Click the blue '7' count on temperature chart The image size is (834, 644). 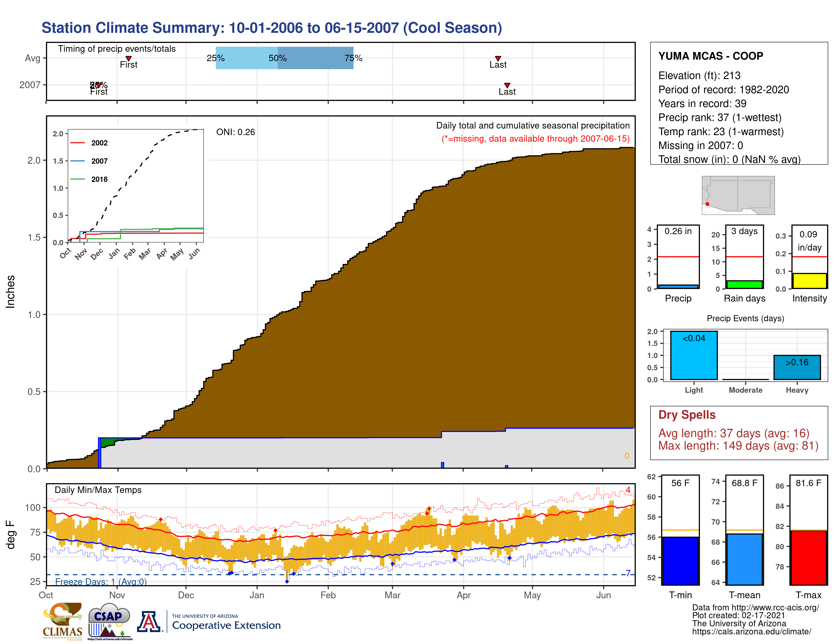tap(628, 573)
